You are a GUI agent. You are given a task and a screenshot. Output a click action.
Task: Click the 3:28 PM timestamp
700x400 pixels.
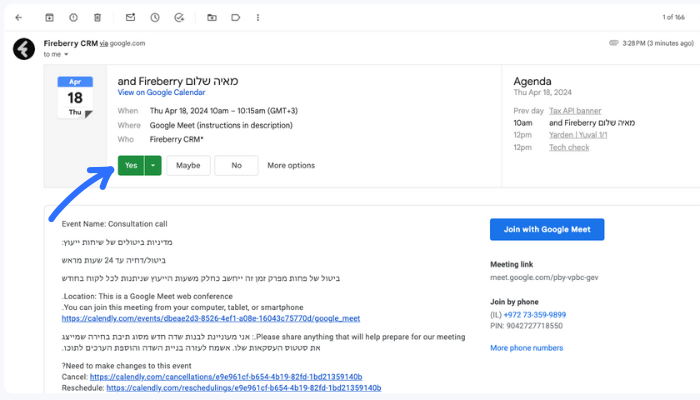tap(658, 43)
